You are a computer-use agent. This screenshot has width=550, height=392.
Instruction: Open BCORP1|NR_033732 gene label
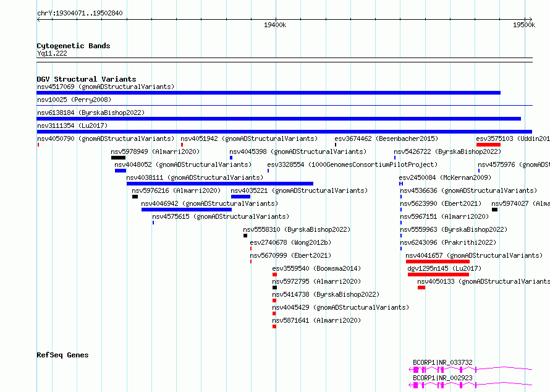coord(442,362)
